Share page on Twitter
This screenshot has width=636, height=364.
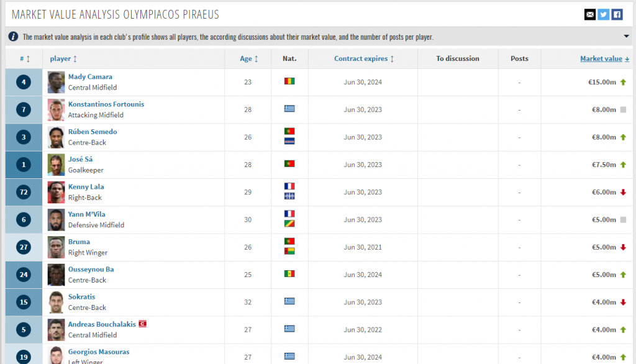[603, 14]
